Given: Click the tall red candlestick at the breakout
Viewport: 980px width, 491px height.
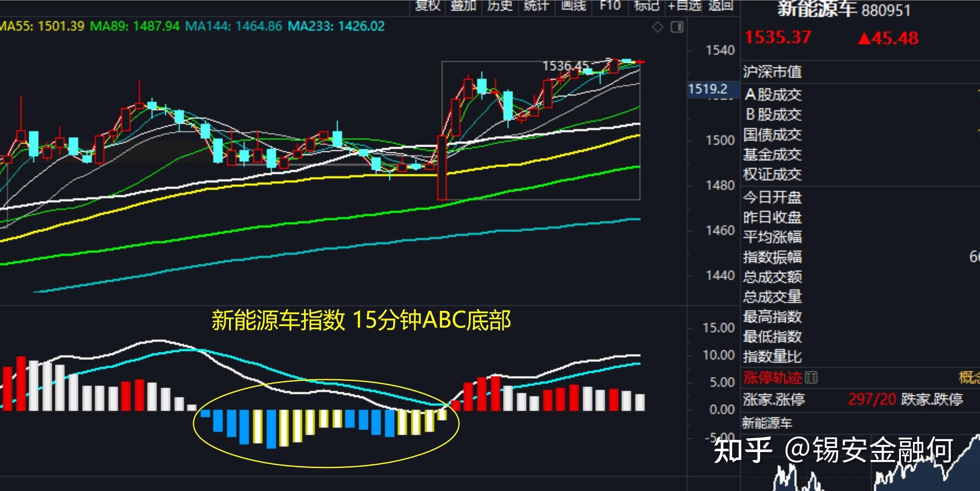Looking at the screenshot, I should point(442,168).
